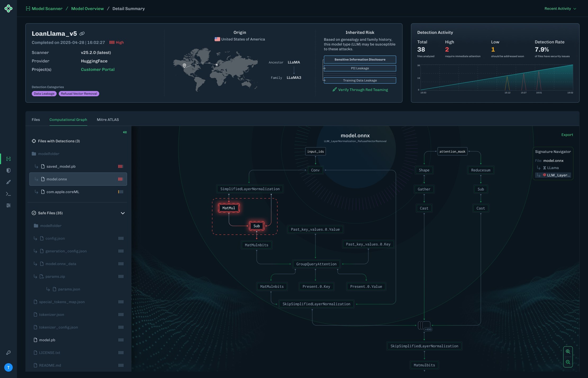Click the zoom out magnifier icon

point(568,362)
